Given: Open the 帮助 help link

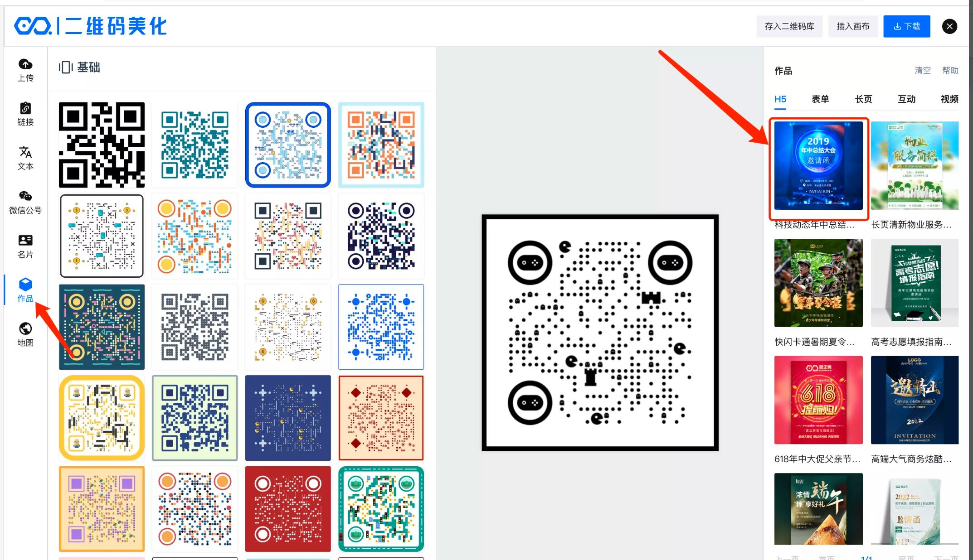Looking at the screenshot, I should pyautogui.click(x=950, y=70).
